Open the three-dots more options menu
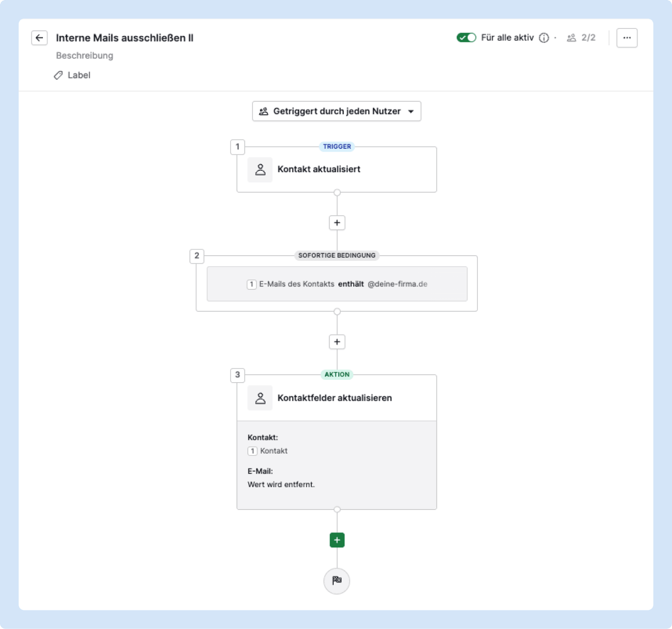The width and height of the screenshot is (672, 629). coord(627,38)
